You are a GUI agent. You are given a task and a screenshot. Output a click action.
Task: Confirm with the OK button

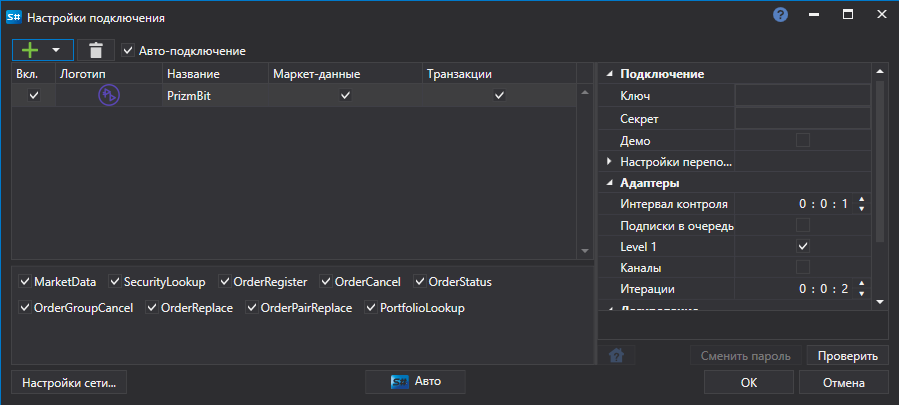click(749, 382)
